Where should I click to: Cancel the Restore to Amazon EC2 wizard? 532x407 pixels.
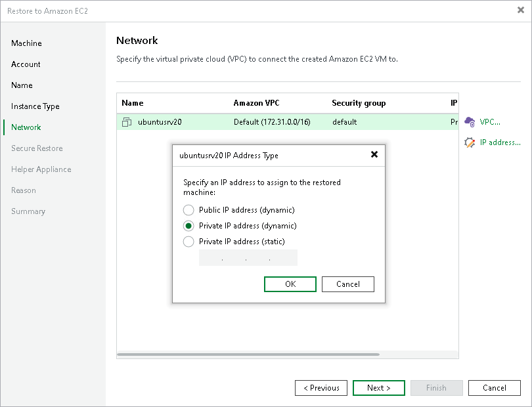[495, 388]
